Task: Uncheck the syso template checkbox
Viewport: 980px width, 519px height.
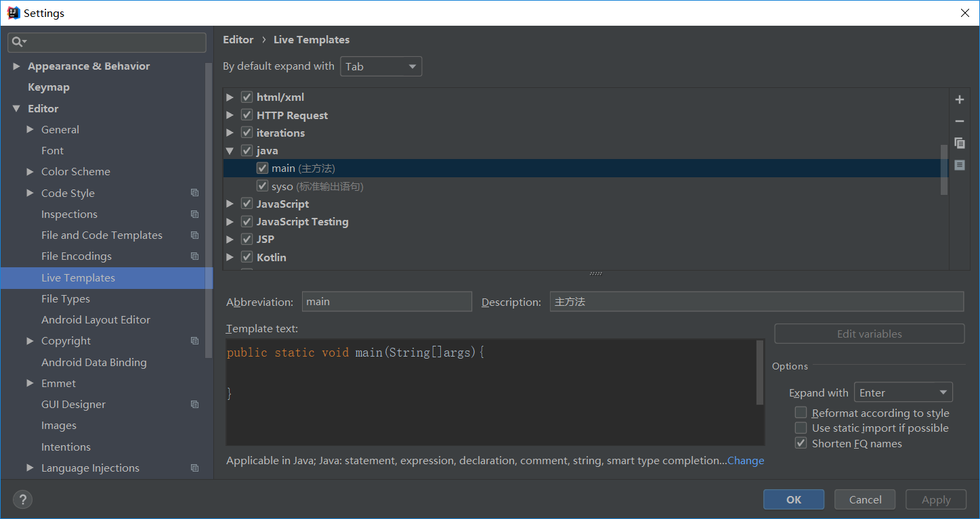Action: click(x=263, y=186)
